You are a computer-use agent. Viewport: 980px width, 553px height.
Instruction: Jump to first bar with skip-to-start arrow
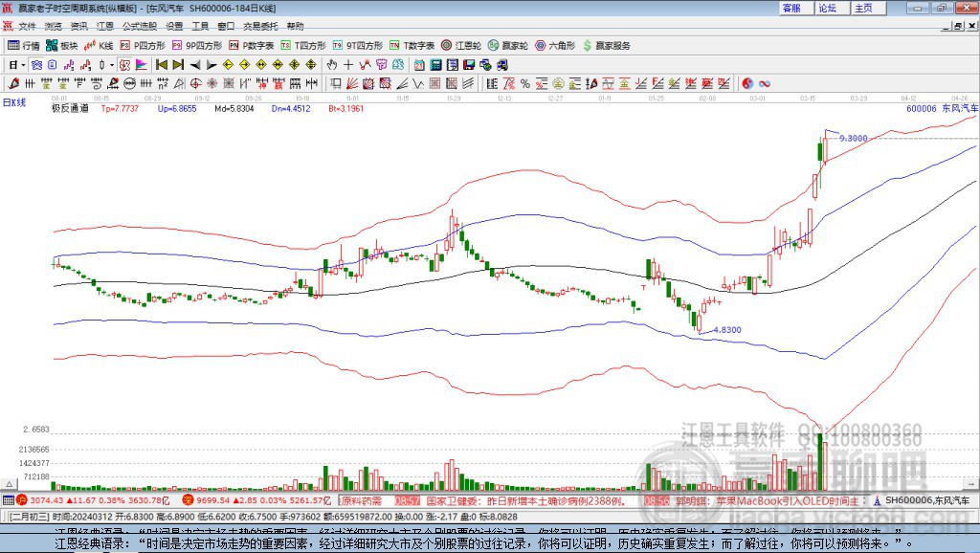coord(162,65)
